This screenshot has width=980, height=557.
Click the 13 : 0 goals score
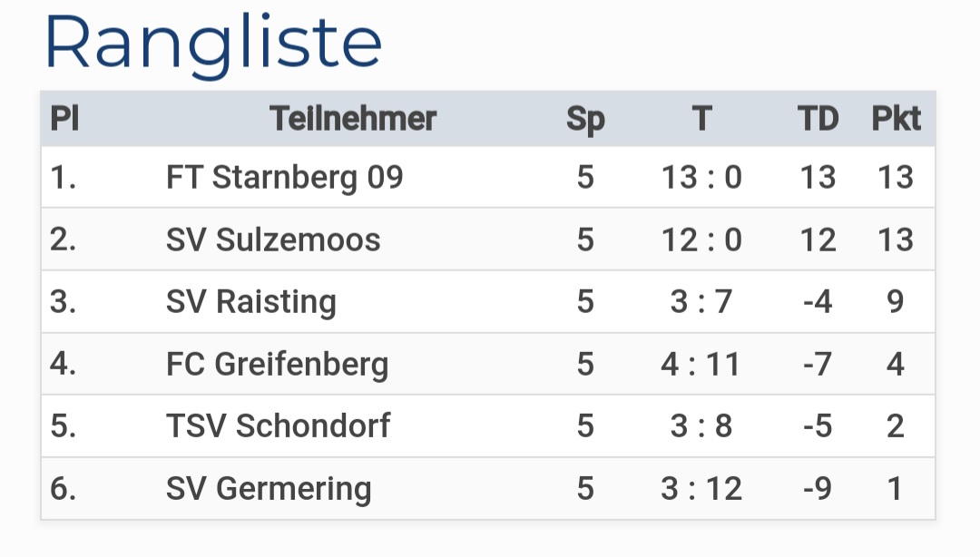coord(701,178)
